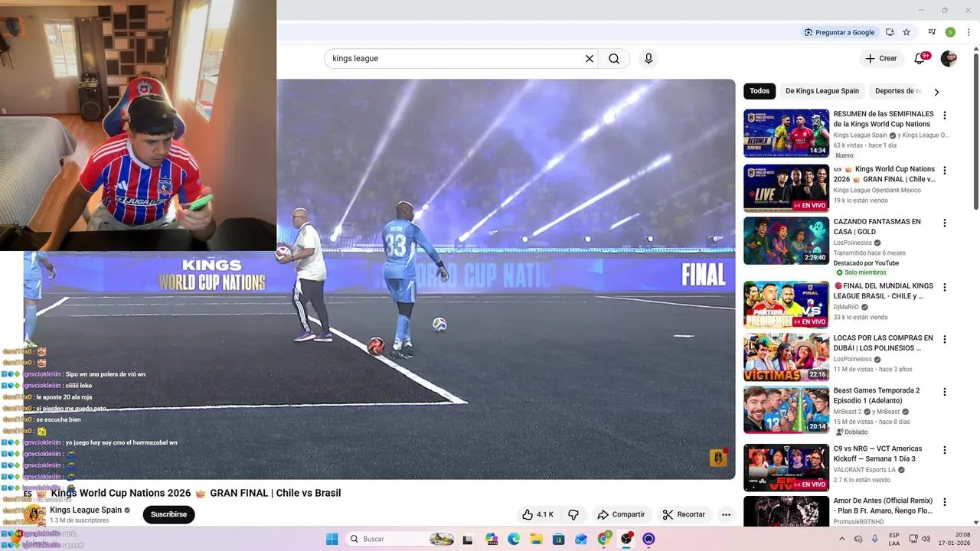The width and height of the screenshot is (980, 551).
Task: Open the Kings League Spain channel name
Action: (x=86, y=510)
